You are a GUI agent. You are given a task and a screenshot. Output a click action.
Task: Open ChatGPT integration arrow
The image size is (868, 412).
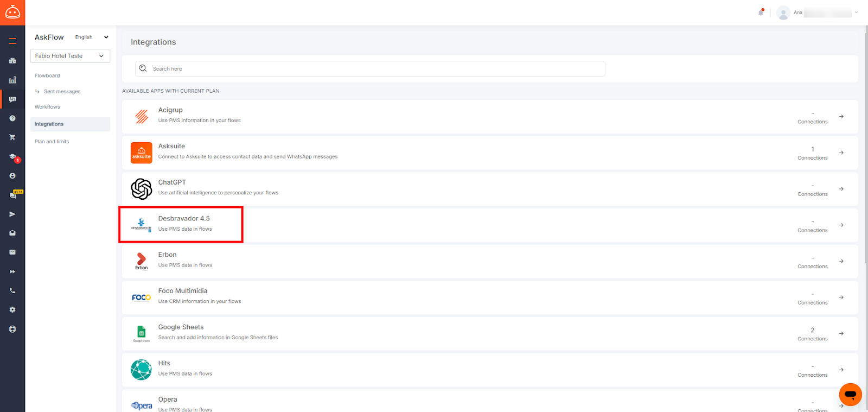pyautogui.click(x=841, y=189)
